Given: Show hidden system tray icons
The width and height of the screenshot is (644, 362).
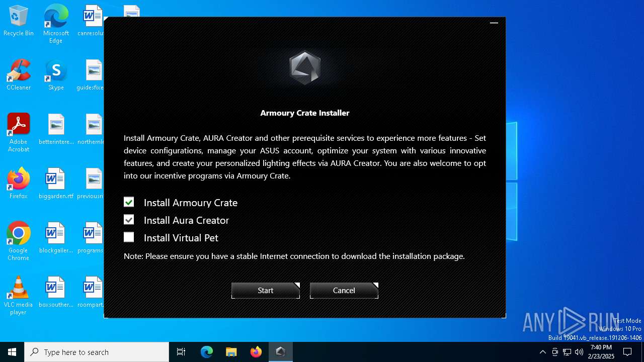Looking at the screenshot, I should coord(542,352).
